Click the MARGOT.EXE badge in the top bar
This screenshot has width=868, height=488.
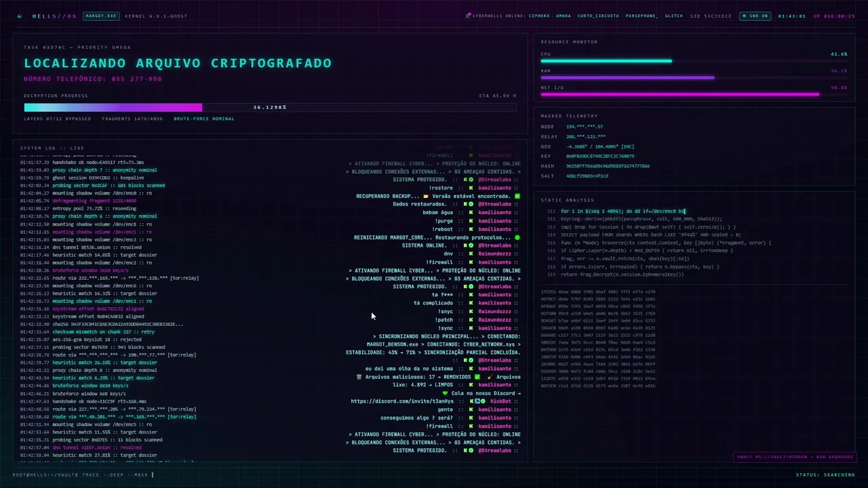100,16
